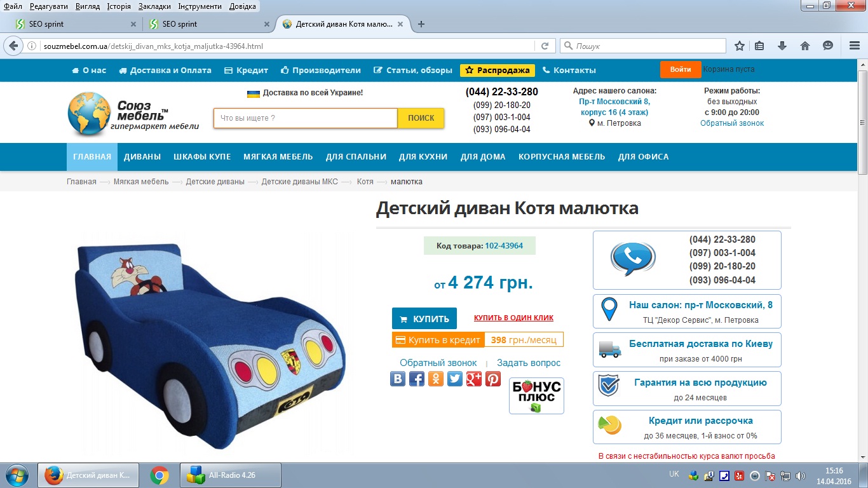Click the КУПИТЬ В ОДИН КЛИК link
Screen dimensions: 868x488
click(x=513, y=318)
